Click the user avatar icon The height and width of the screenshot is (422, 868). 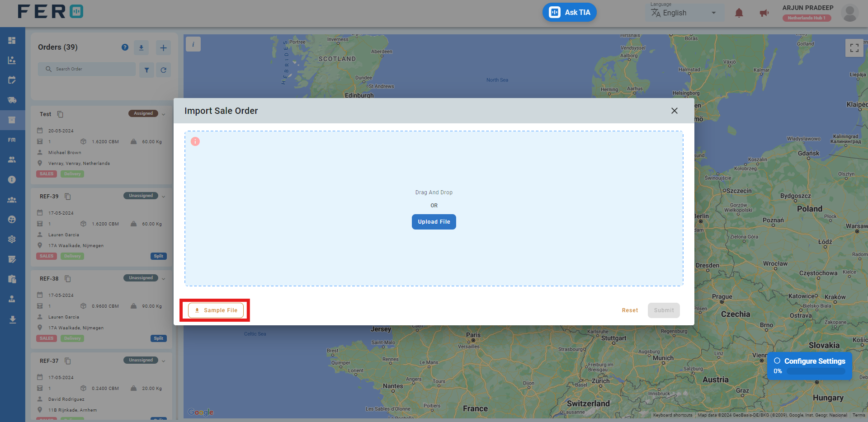click(x=849, y=13)
